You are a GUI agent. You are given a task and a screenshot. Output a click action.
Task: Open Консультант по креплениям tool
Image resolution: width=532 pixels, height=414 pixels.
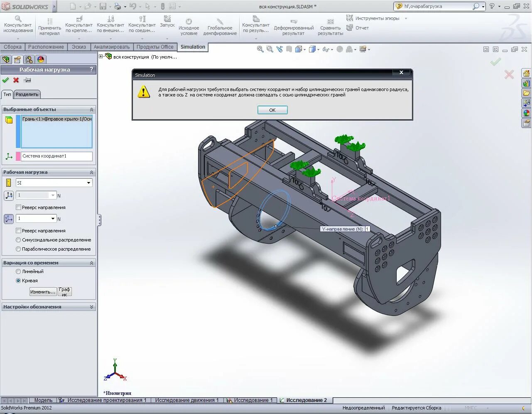[79, 25]
